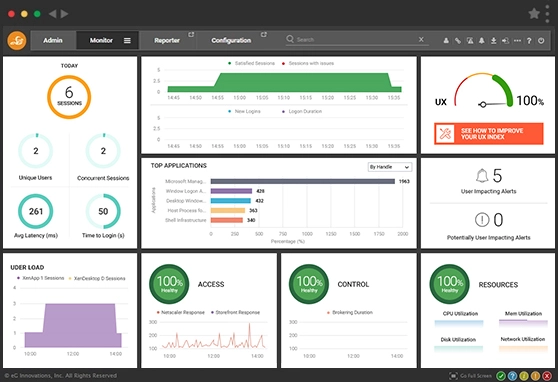Expand the Monitor hamburger menu
This screenshot has width=558, height=382.
point(127,41)
